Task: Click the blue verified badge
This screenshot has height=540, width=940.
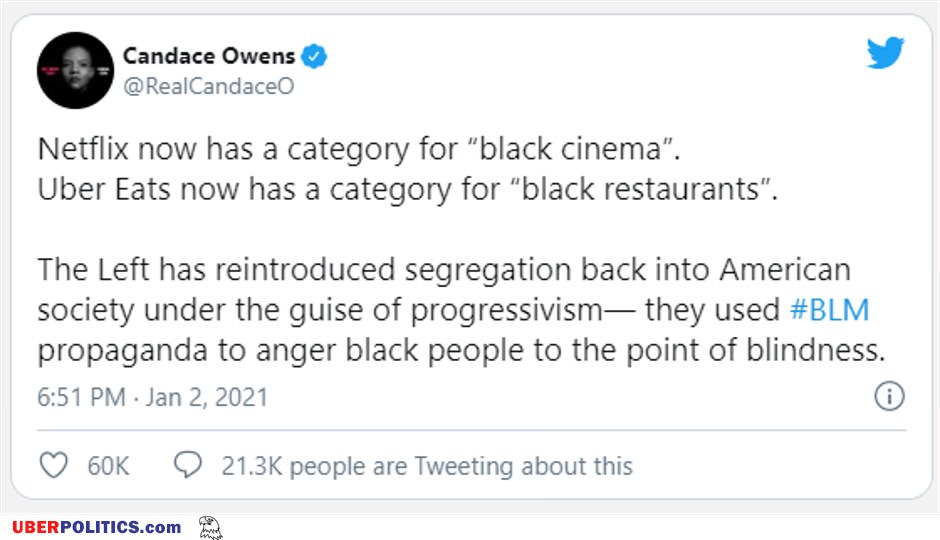Action: click(315, 56)
